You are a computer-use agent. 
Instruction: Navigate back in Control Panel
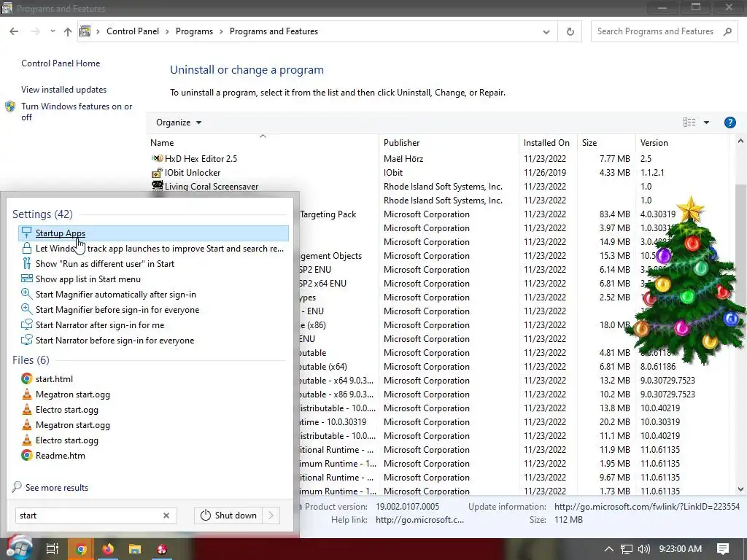click(14, 31)
